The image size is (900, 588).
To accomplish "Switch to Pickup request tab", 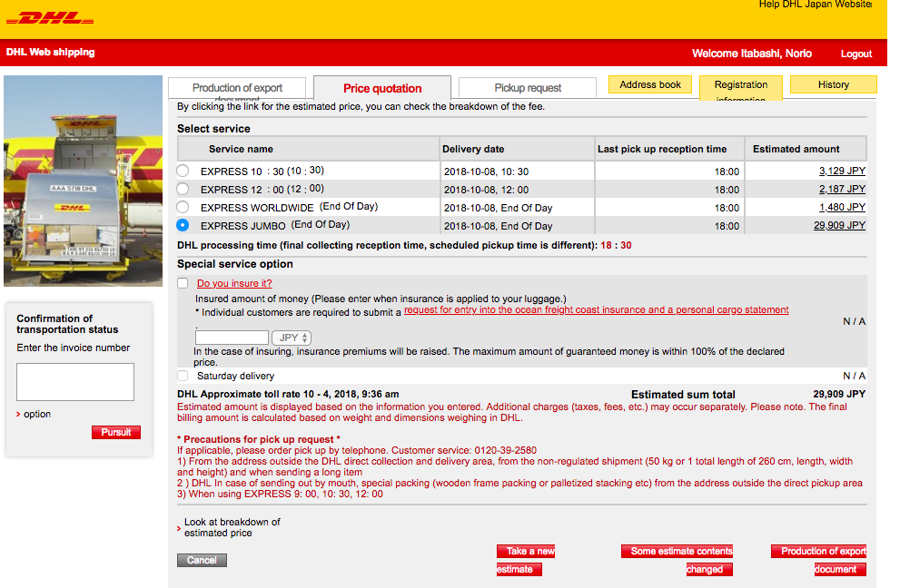I will [x=528, y=88].
